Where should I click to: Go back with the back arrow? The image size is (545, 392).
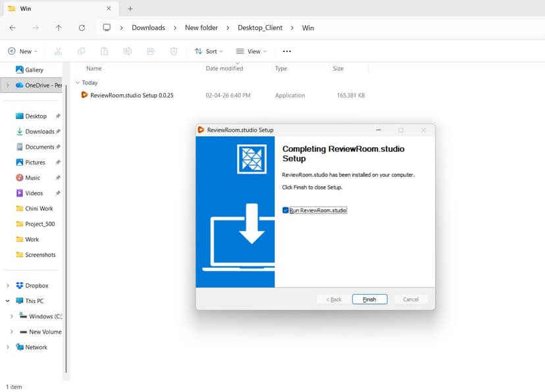click(x=13, y=28)
